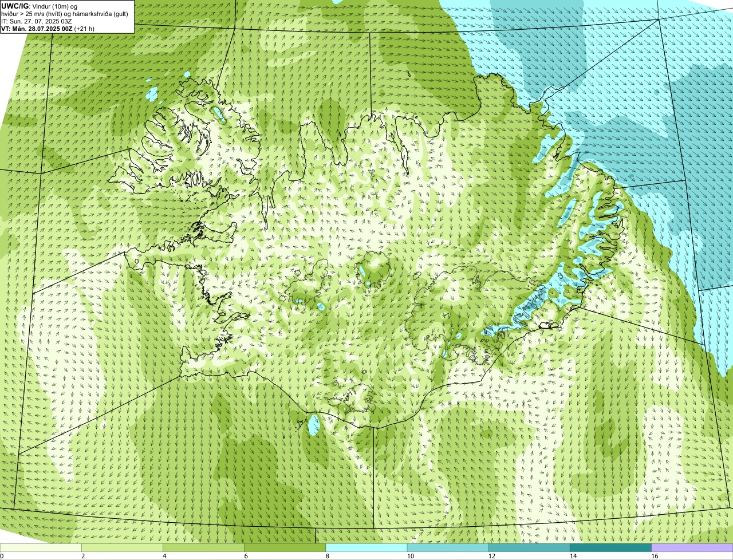Click the legend scale label '12'
The height and width of the screenshot is (560, 733).
tap(491, 556)
